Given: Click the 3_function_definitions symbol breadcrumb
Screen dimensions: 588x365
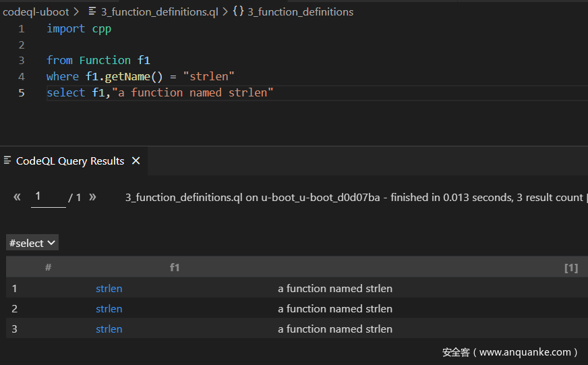Looking at the screenshot, I should coord(300,11).
